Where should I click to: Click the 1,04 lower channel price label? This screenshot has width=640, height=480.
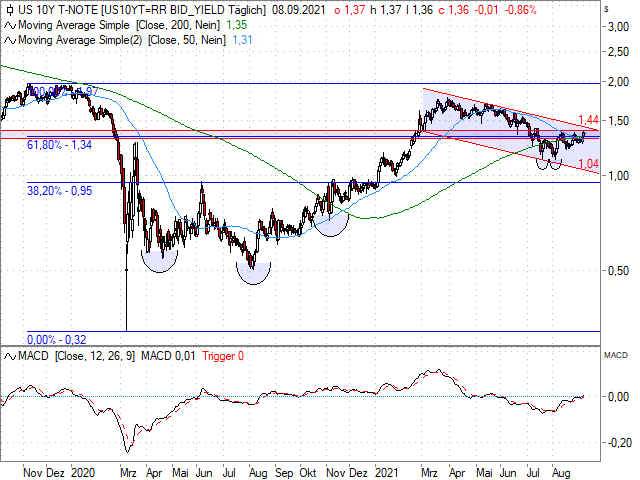tap(590, 163)
